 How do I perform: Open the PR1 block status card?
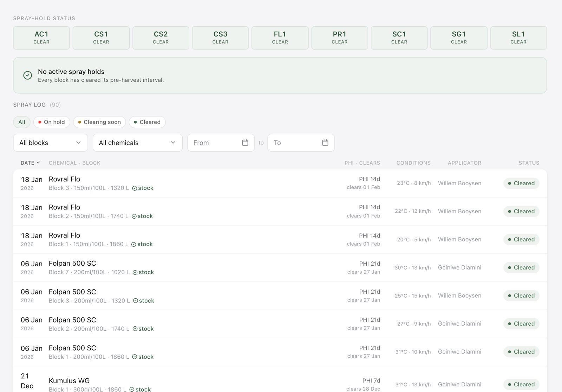[340, 38]
